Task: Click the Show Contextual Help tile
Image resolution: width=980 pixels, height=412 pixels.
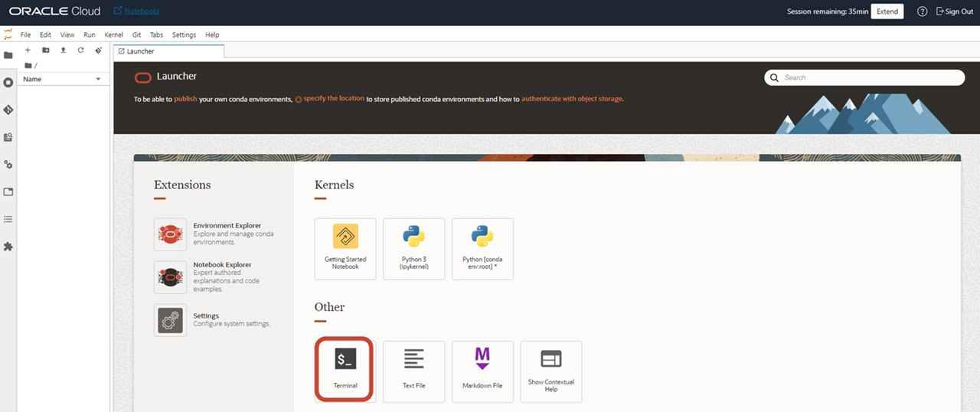Action: point(551,371)
